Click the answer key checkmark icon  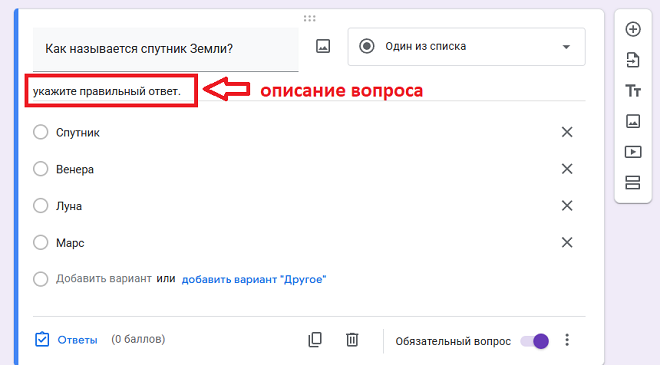pos(42,339)
